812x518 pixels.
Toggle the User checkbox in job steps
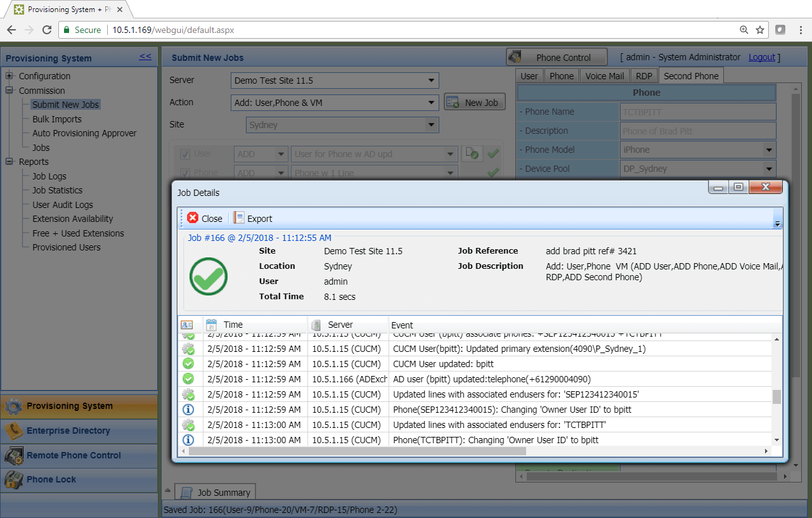(185, 154)
